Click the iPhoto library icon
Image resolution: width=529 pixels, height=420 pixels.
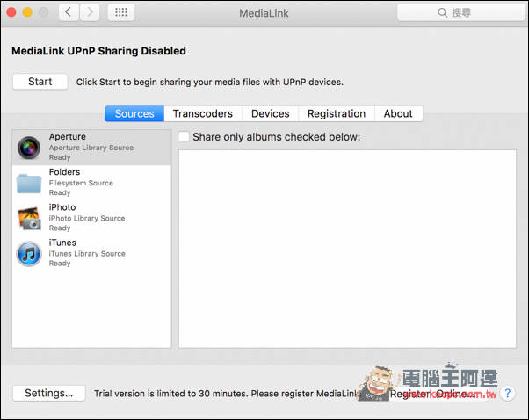pos(29,218)
